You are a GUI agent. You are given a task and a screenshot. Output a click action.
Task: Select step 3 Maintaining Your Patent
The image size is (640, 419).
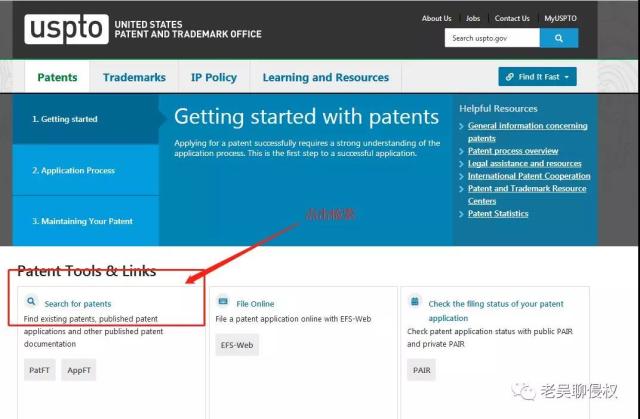86,221
